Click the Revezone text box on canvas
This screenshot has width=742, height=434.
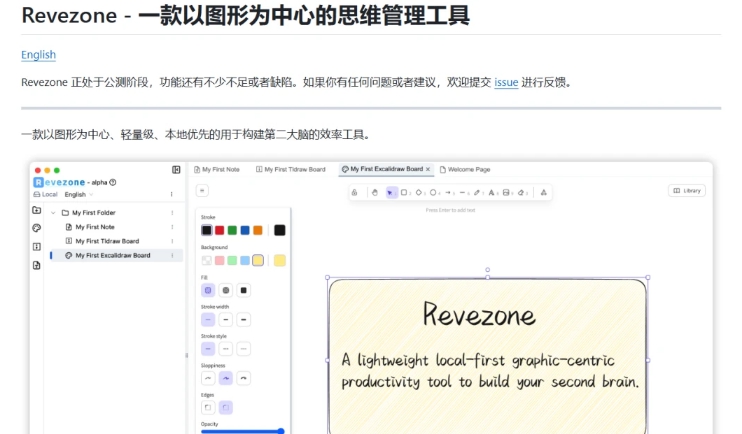tap(479, 314)
